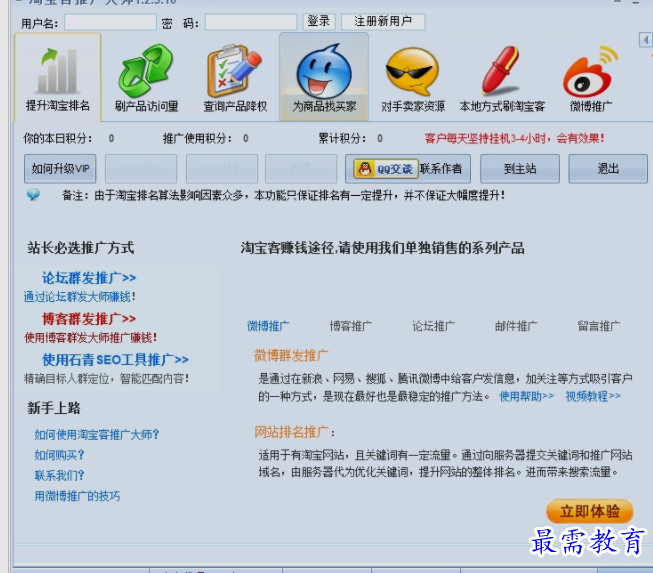Open 用微博推广的技巧 link
Image resolution: width=653 pixels, height=573 pixels.
pyautogui.click(x=77, y=496)
